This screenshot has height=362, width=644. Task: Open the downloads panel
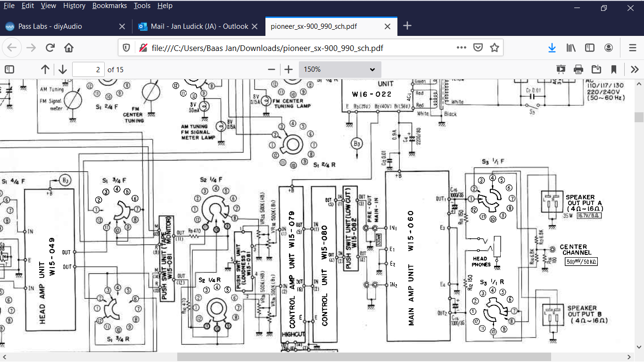[552, 48]
